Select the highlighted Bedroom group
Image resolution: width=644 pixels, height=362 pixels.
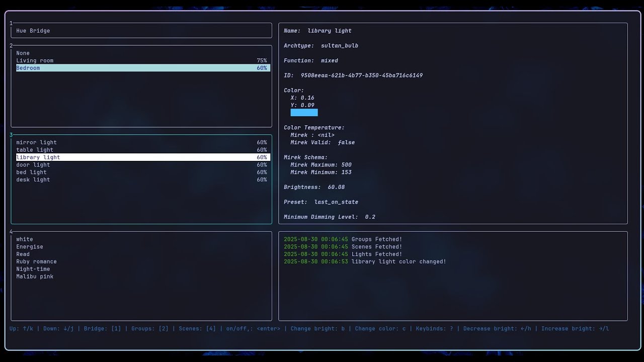(x=143, y=68)
